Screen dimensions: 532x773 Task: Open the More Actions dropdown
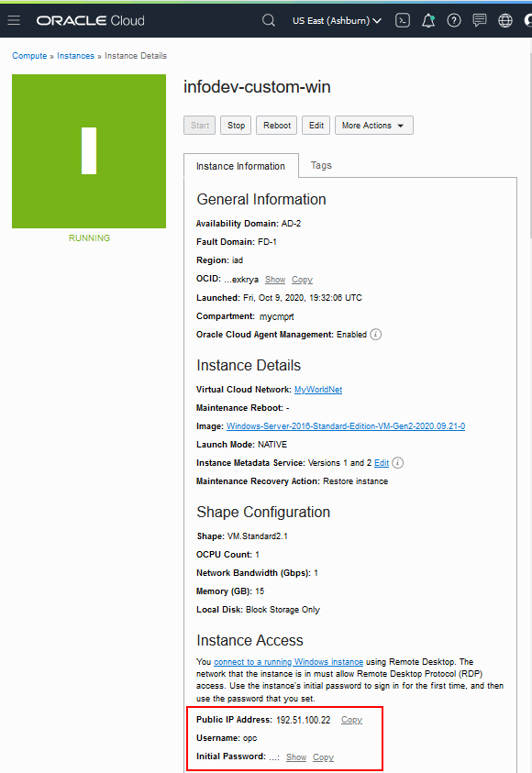(x=373, y=125)
